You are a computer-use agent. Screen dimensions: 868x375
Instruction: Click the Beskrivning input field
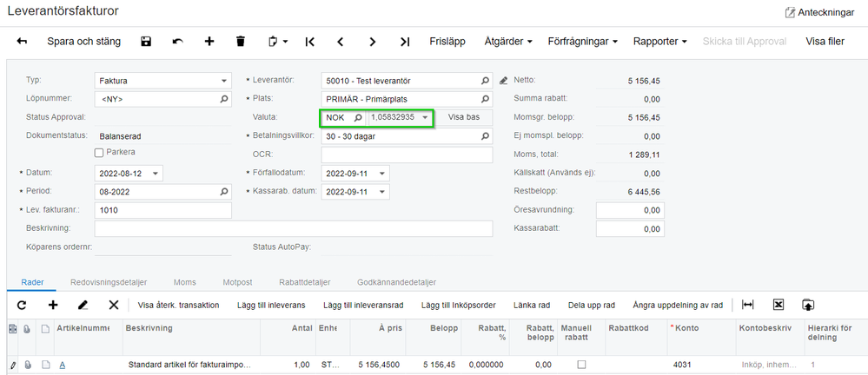(294, 228)
